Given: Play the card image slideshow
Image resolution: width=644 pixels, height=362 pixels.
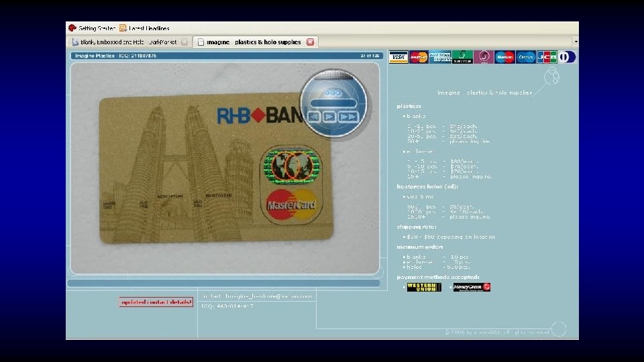Looking at the screenshot, I should pos(329,117).
